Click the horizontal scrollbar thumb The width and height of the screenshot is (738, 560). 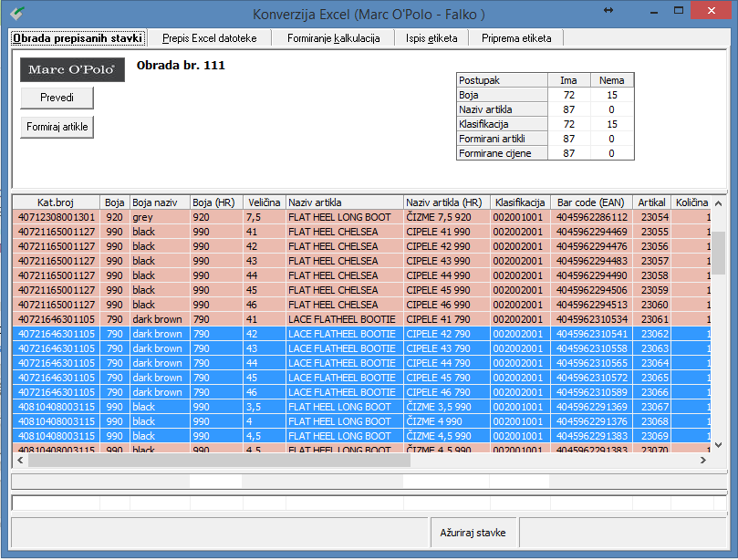pyautogui.click(x=219, y=461)
